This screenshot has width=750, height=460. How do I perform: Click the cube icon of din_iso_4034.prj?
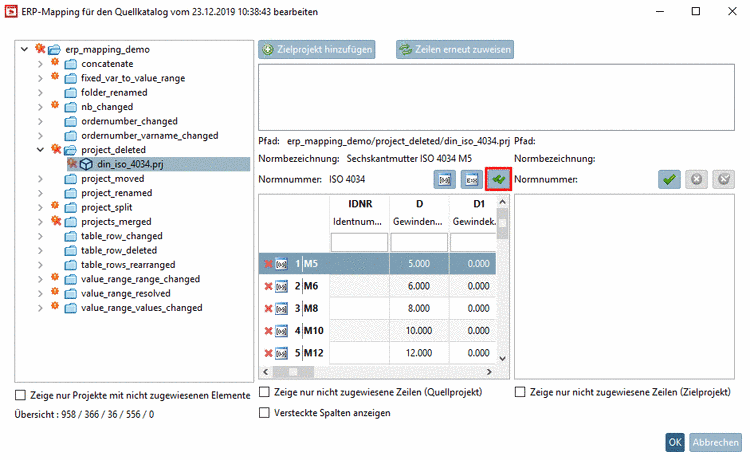click(86, 164)
